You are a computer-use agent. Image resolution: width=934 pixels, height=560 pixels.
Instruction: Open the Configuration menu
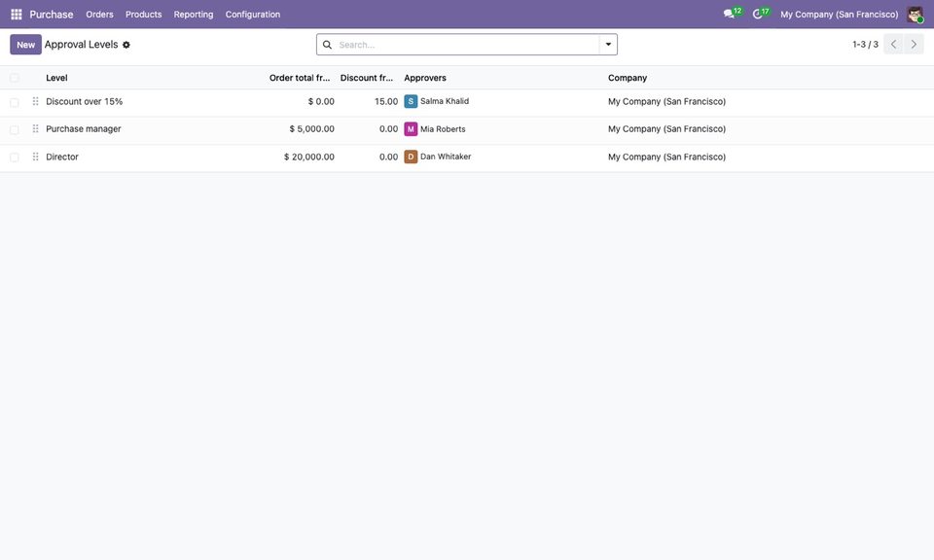(x=253, y=15)
